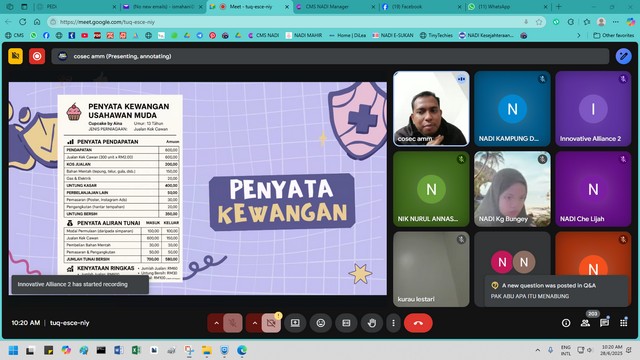The image size is (640, 360).
Task: Toggle the disabled camera button
Action: [x=271, y=323]
